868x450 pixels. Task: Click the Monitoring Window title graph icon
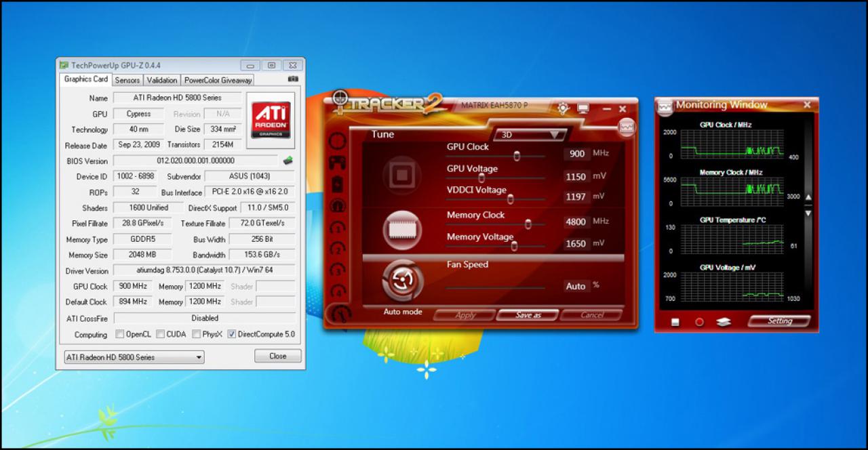[x=665, y=106]
